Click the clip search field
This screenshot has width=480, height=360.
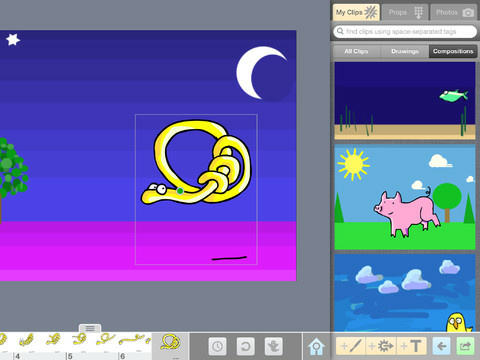point(405,32)
